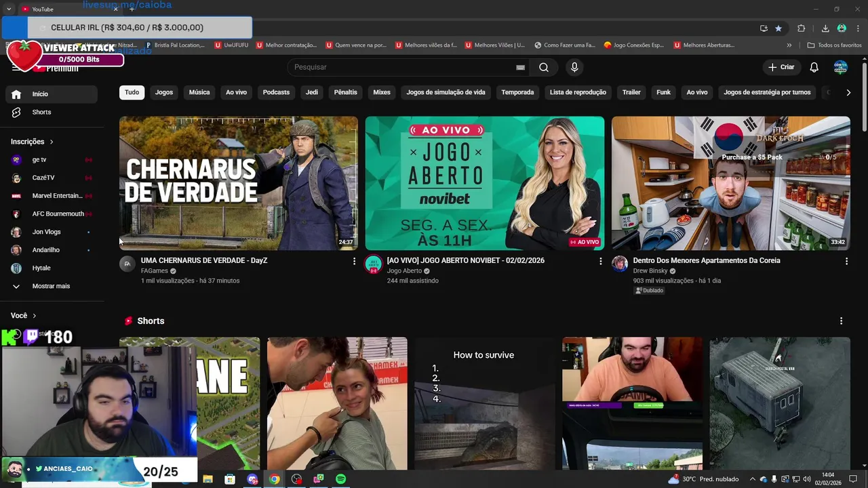Go to Início in the sidebar
This screenshot has width=868, height=488.
point(52,94)
